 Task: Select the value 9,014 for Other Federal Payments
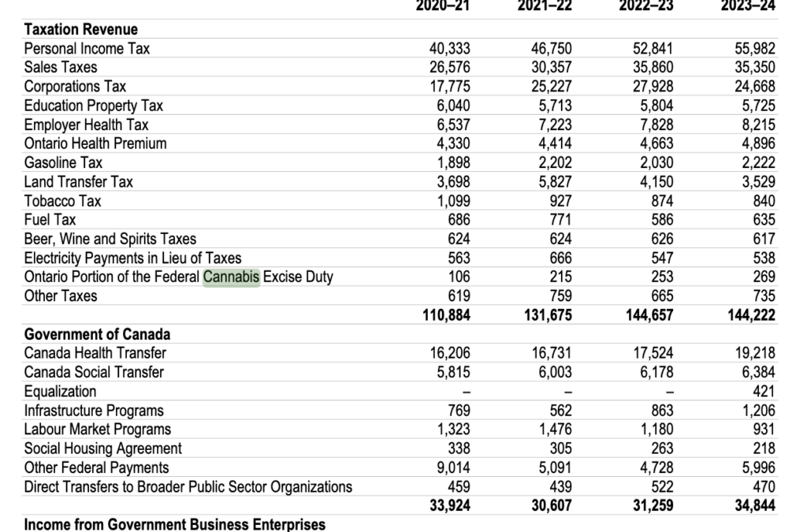[453, 467]
